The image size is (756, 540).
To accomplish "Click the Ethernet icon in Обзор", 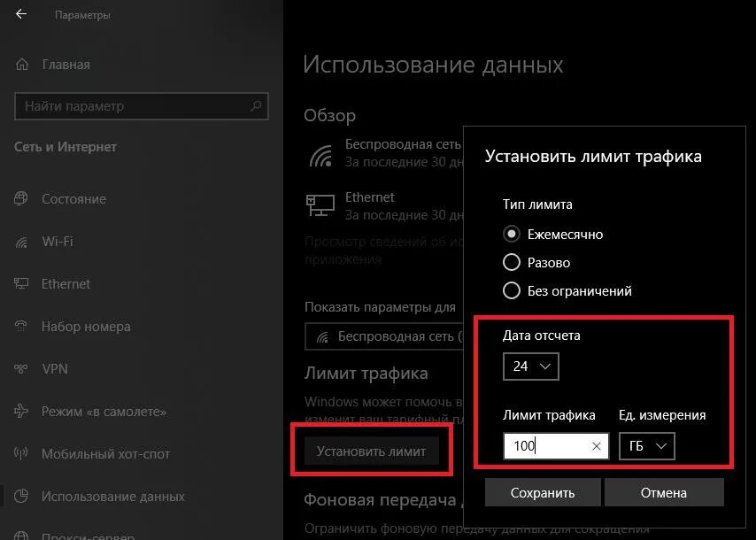I will pos(320,205).
